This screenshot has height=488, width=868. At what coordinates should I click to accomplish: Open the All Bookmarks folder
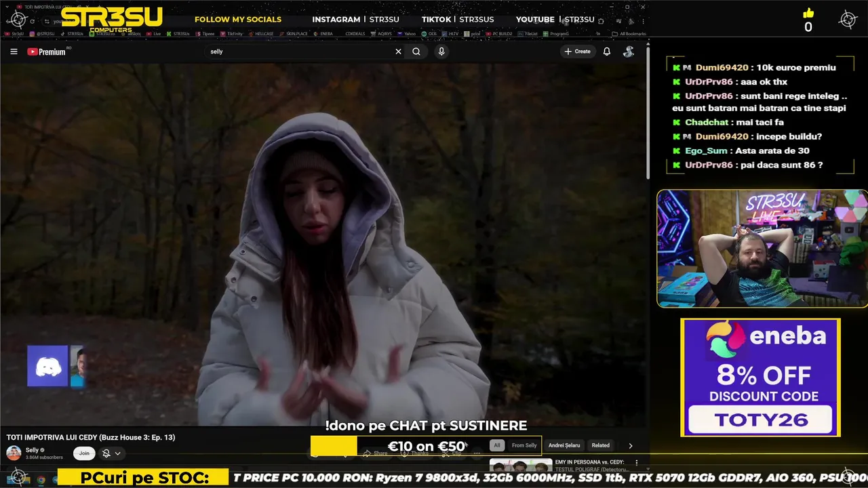(x=629, y=33)
